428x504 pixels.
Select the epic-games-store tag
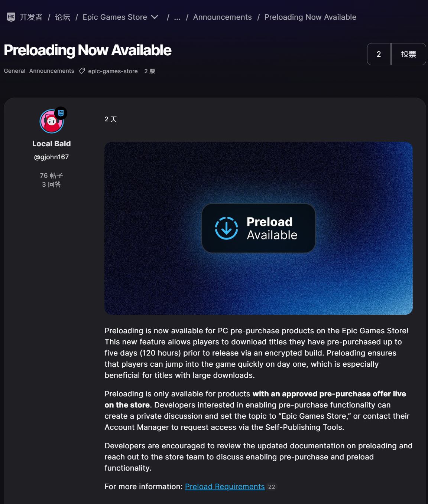113,71
